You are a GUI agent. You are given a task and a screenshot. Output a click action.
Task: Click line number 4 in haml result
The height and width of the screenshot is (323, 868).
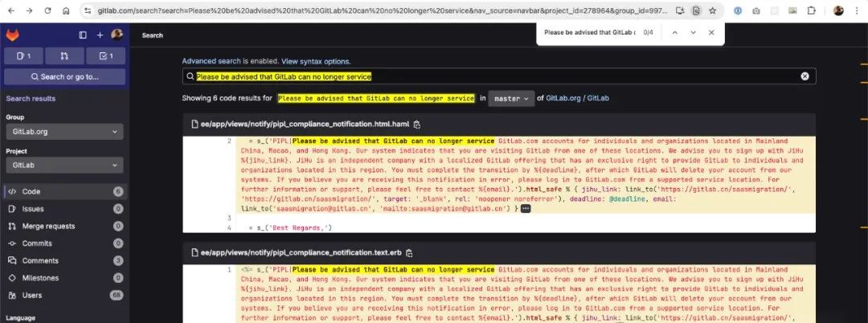tap(229, 228)
